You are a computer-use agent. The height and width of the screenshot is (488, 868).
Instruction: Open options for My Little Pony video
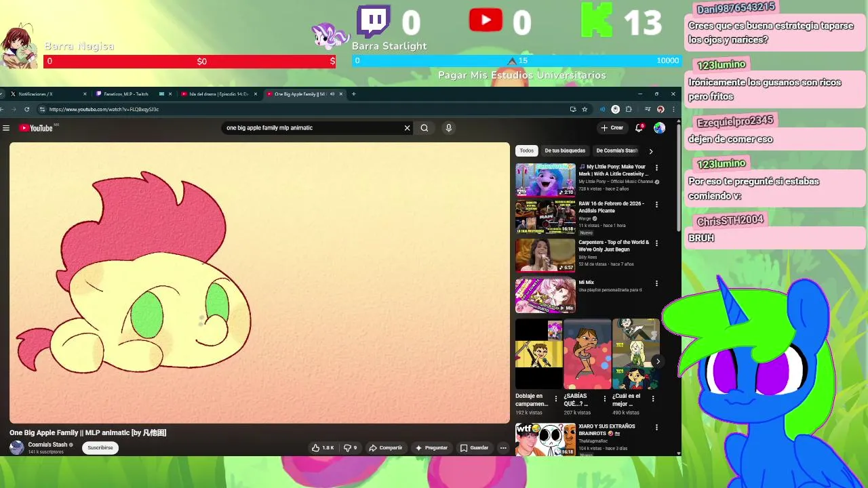point(656,167)
